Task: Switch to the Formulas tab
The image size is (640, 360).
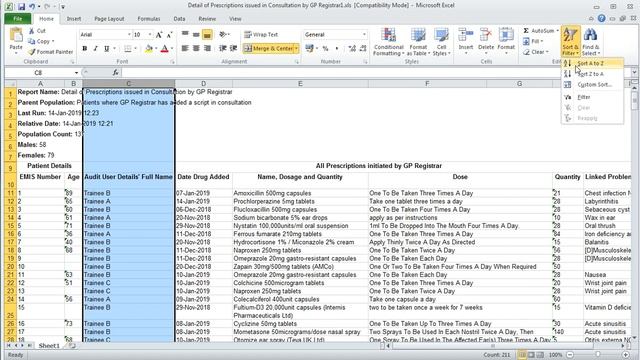Action: pos(149,19)
